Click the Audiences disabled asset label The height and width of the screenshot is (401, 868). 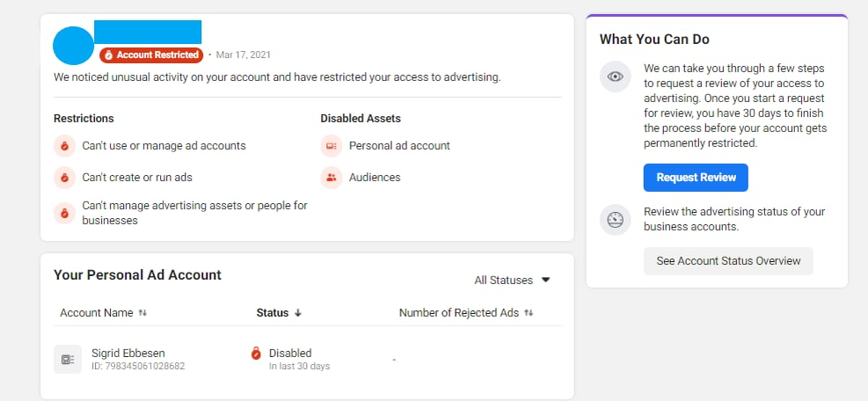coord(375,178)
